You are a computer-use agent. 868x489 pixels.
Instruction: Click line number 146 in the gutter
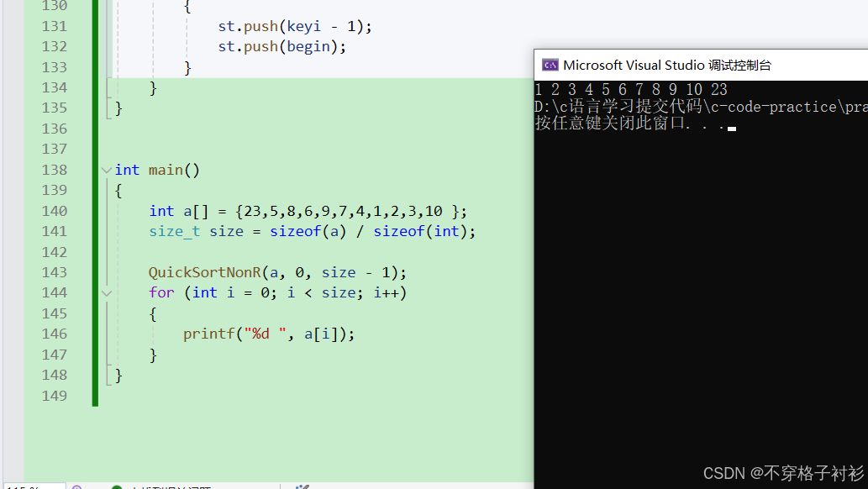pyautogui.click(x=55, y=334)
